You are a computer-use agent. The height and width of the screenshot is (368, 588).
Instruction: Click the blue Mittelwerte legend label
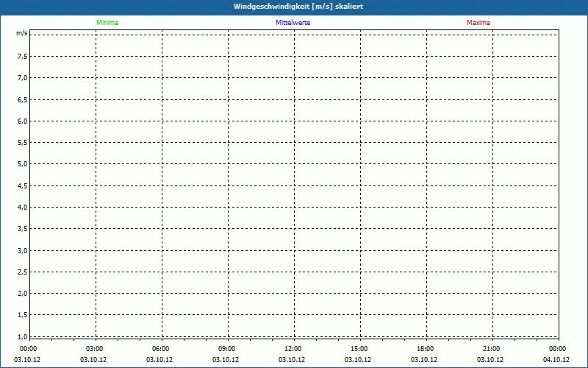point(293,23)
